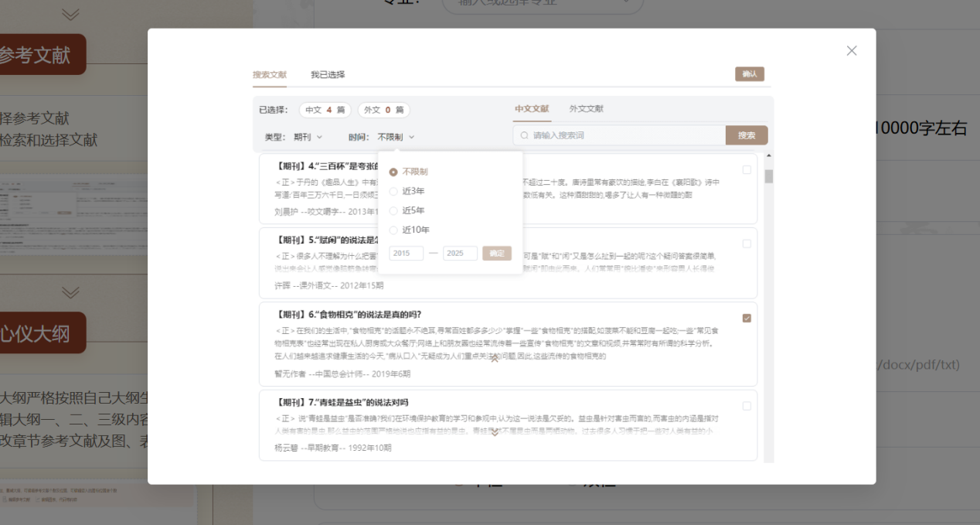Image resolution: width=980 pixels, height=525 pixels.
Task: Open the 中文文献 tab
Action: pyautogui.click(x=532, y=109)
